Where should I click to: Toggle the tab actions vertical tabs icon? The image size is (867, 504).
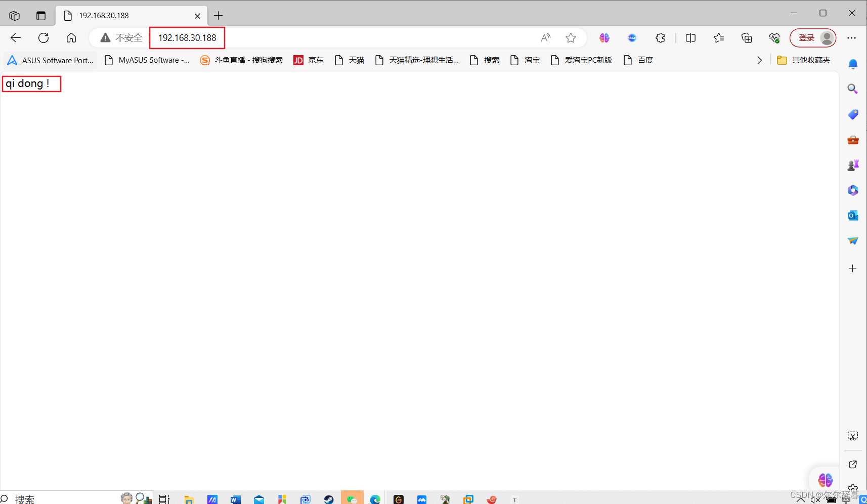pos(41,16)
